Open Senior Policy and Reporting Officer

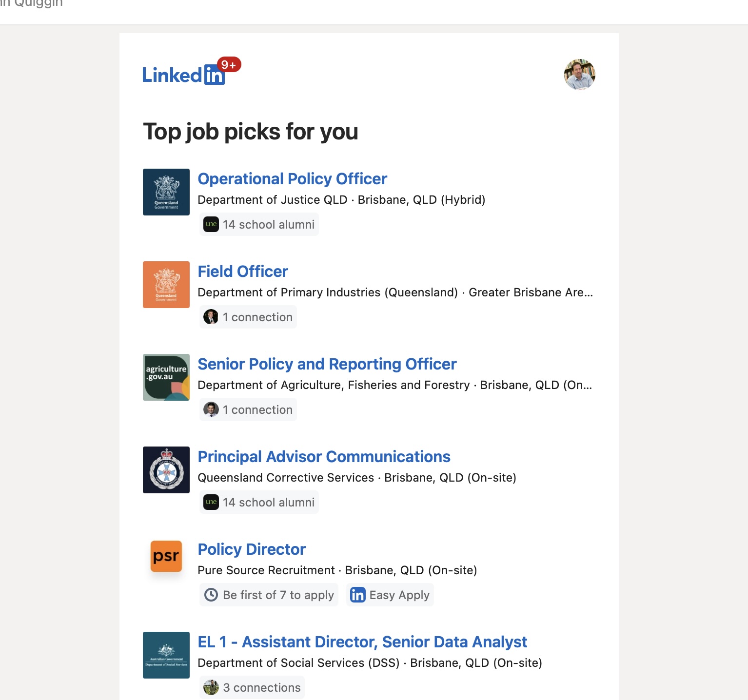(327, 364)
